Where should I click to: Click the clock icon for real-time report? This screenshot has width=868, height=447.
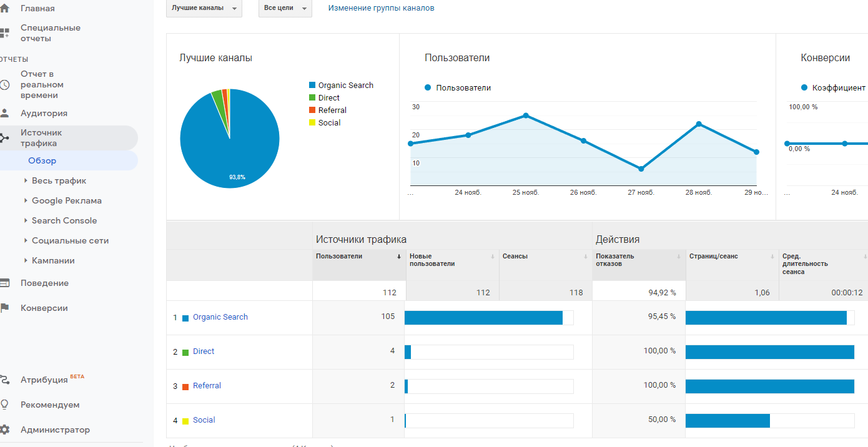[x=4, y=85]
